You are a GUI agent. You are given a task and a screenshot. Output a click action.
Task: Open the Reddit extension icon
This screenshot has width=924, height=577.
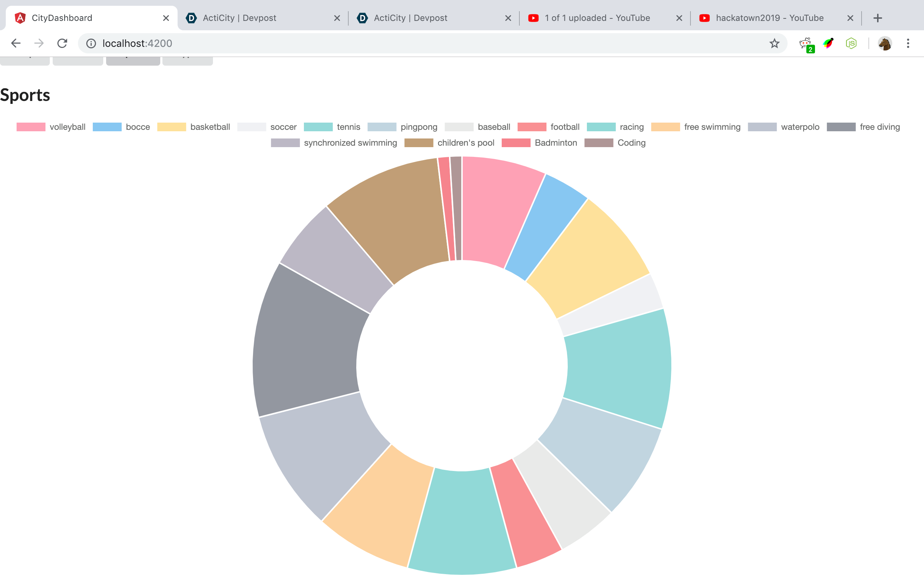tap(805, 44)
